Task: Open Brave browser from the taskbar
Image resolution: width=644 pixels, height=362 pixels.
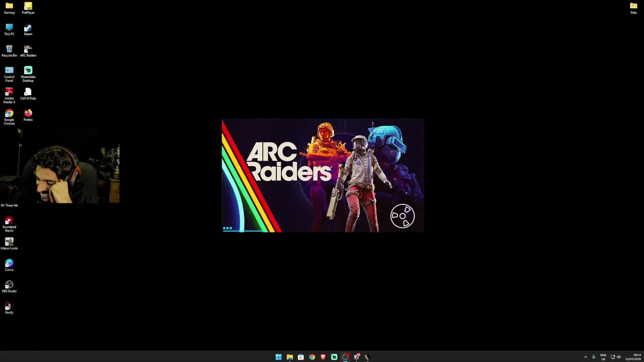Action: [323, 357]
